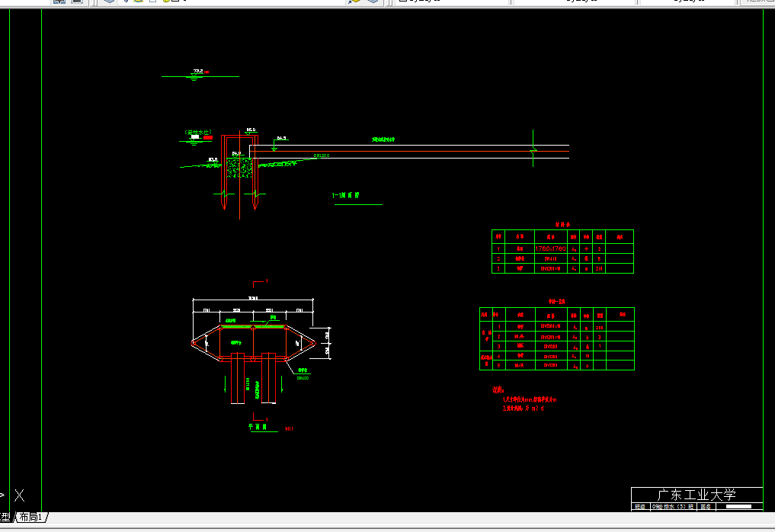775x532 pixels.
Task: Click the UCS X axis icon
Action: click(19, 495)
